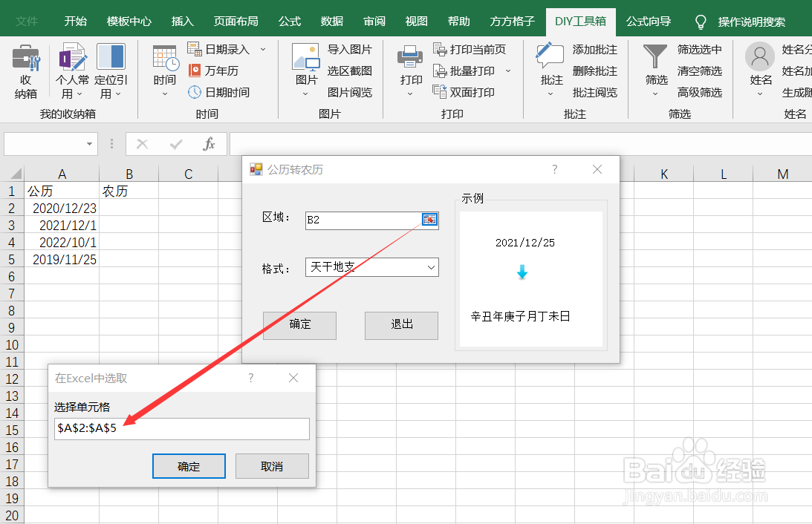Click the 批量打印 icon

tap(440, 71)
